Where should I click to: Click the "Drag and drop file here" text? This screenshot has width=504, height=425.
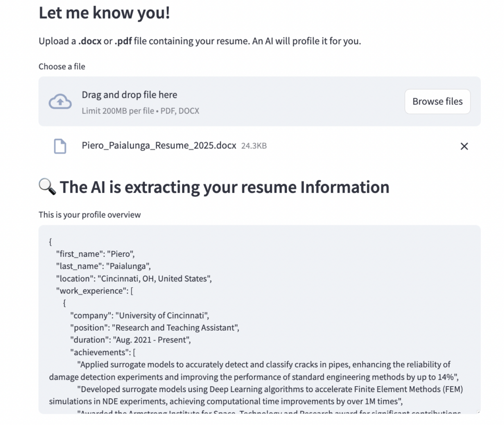(x=129, y=95)
